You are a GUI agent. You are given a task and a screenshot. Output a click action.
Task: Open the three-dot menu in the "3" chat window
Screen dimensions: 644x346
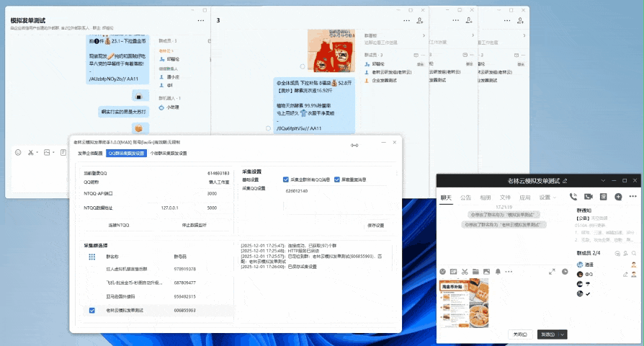[406, 21]
